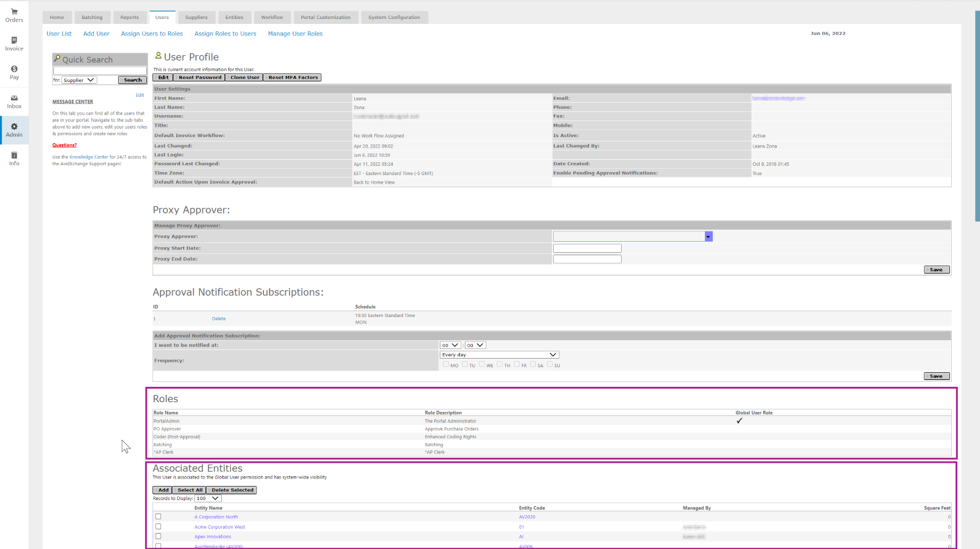Open the Inbox tray icon
980x549 pixels.
click(x=14, y=102)
